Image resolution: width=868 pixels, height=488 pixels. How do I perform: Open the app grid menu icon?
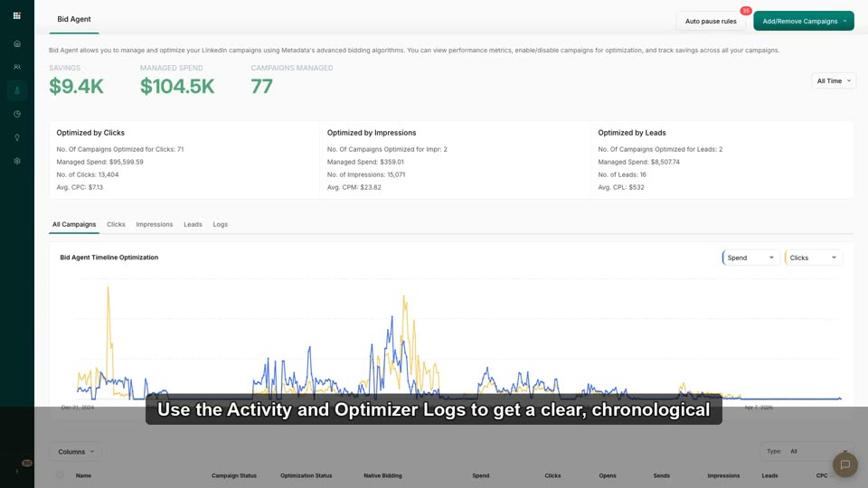coord(16,15)
